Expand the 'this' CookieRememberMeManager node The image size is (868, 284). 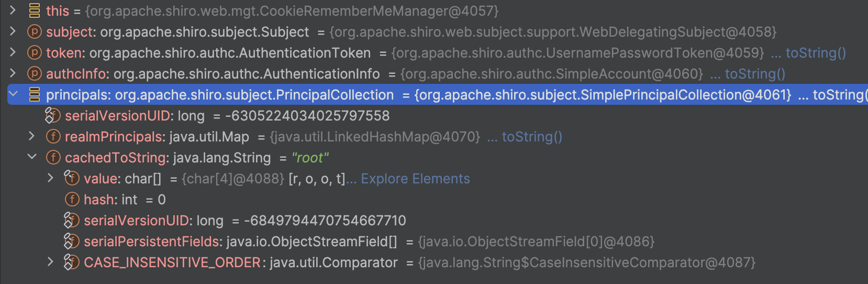[13, 10]
